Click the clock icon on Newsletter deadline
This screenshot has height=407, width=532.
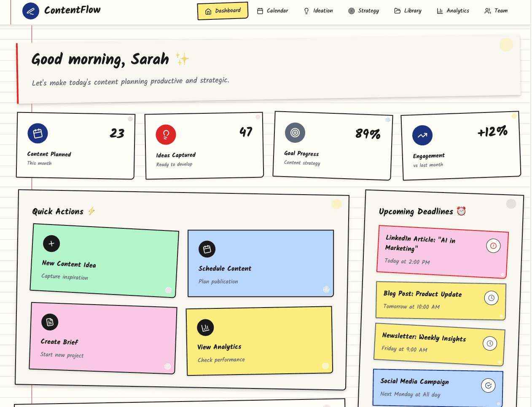coord(490,343)
